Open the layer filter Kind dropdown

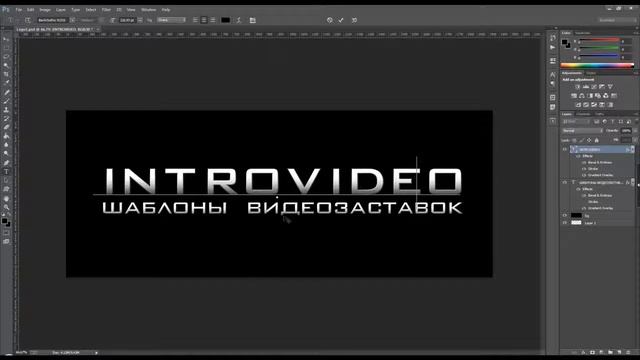[x=576, y=122]
